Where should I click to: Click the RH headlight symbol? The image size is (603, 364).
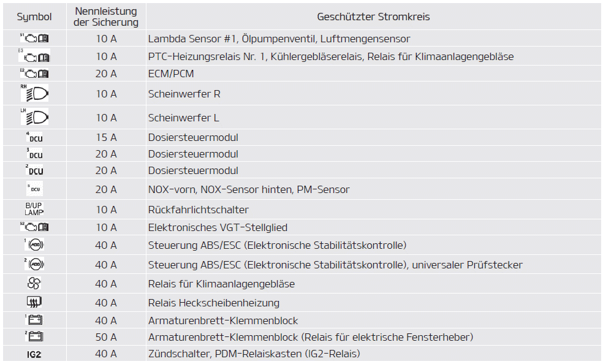[34, 94]
